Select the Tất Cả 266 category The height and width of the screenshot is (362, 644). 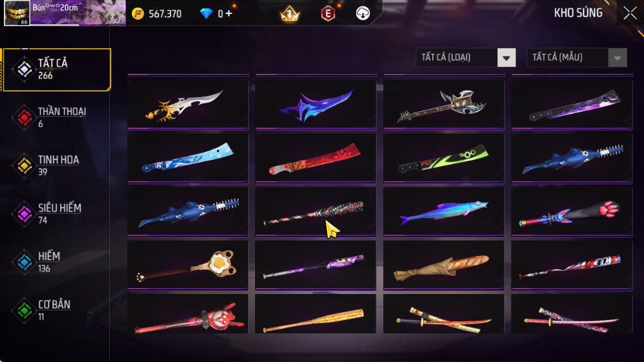[56, 69]
